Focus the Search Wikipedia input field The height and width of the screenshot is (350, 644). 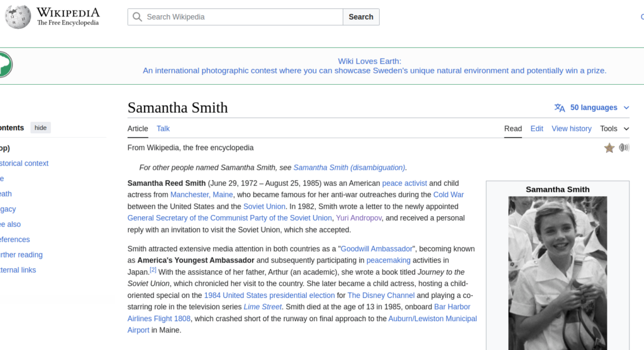(242, 17)
